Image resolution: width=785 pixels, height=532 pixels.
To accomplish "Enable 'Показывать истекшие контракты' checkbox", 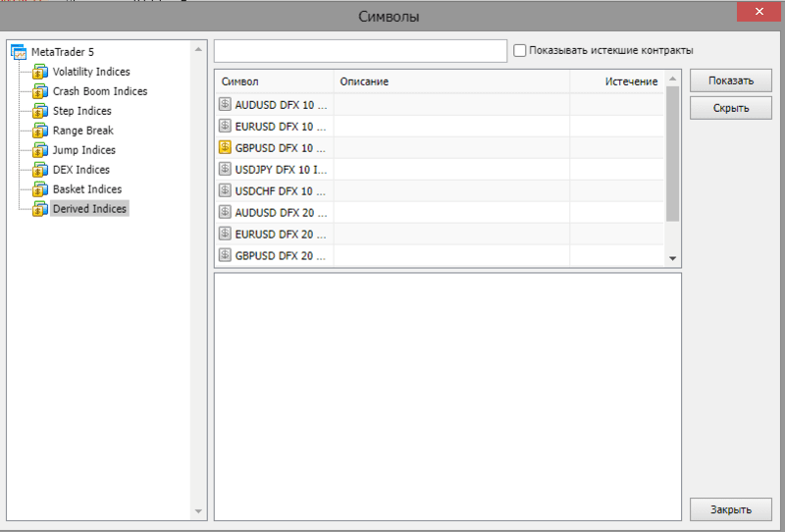I will pyautogui.click(x=520, y=51).
